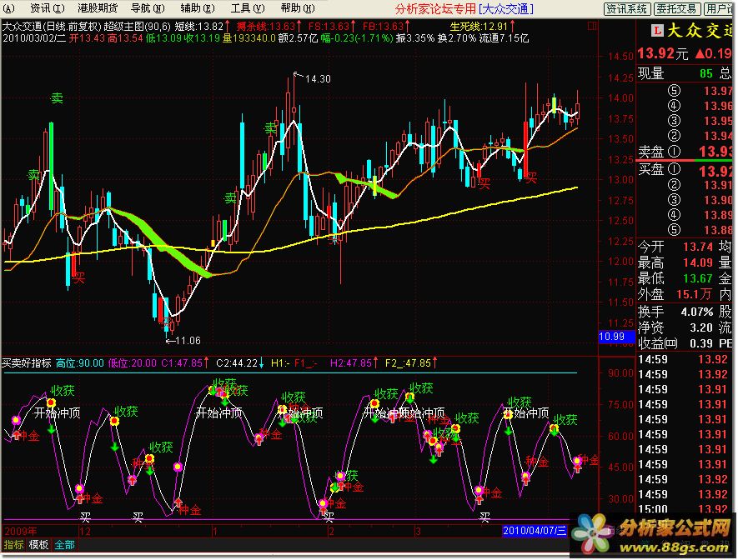The image size is (738, 560).
Task: Click the C1:47.85 value
Action: click(182, 362)
